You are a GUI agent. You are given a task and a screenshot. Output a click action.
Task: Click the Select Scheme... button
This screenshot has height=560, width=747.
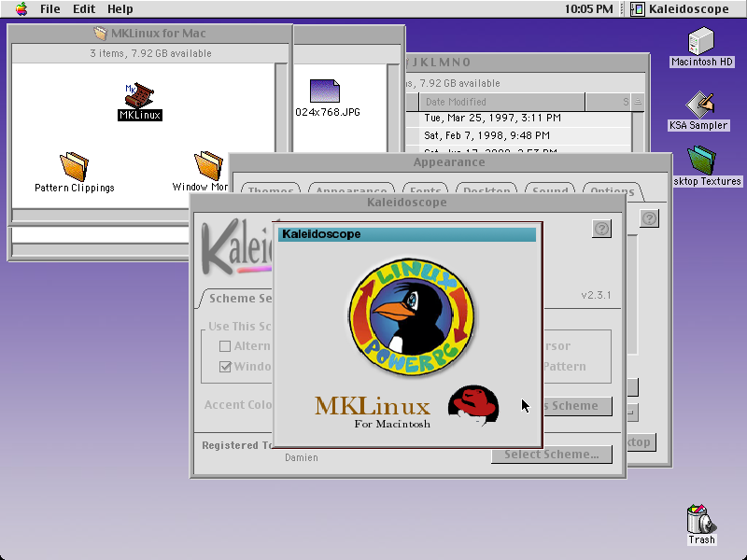(552, 455)
